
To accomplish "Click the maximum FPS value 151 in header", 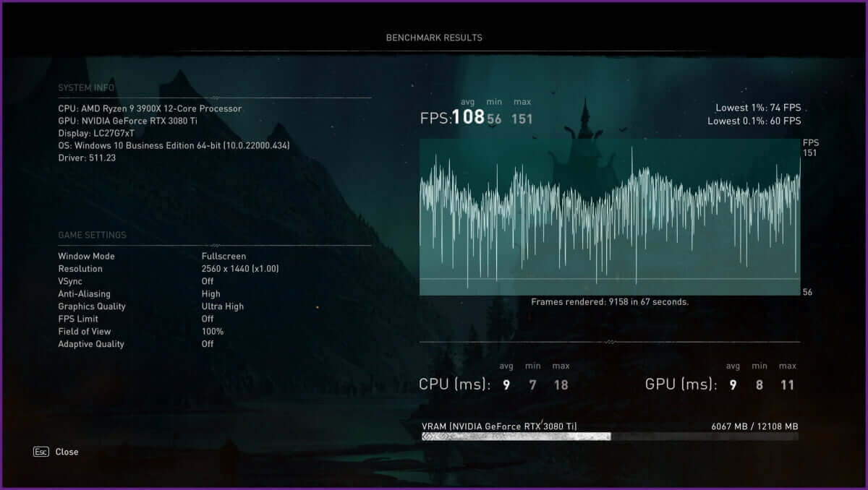I will click(522, 119).
